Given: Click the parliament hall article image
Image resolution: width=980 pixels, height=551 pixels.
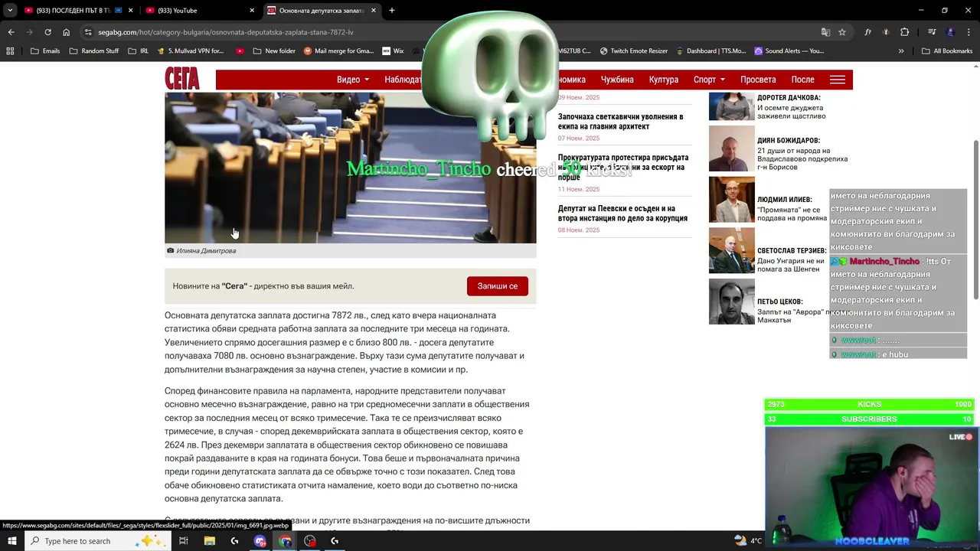Looking at the screenshot, I should click(x=351, y=168).
